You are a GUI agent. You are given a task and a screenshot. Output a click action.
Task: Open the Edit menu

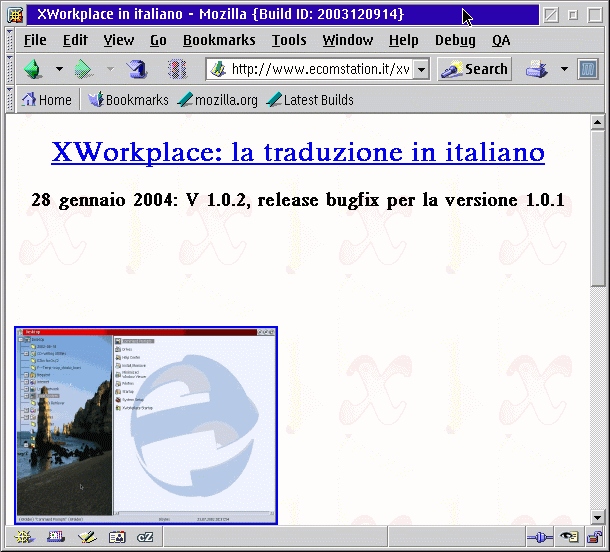[x=75, y=40]
